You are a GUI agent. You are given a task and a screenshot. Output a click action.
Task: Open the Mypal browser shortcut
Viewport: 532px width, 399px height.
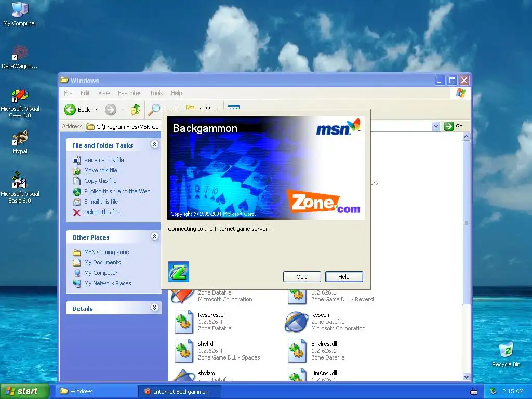click(20, 142)
